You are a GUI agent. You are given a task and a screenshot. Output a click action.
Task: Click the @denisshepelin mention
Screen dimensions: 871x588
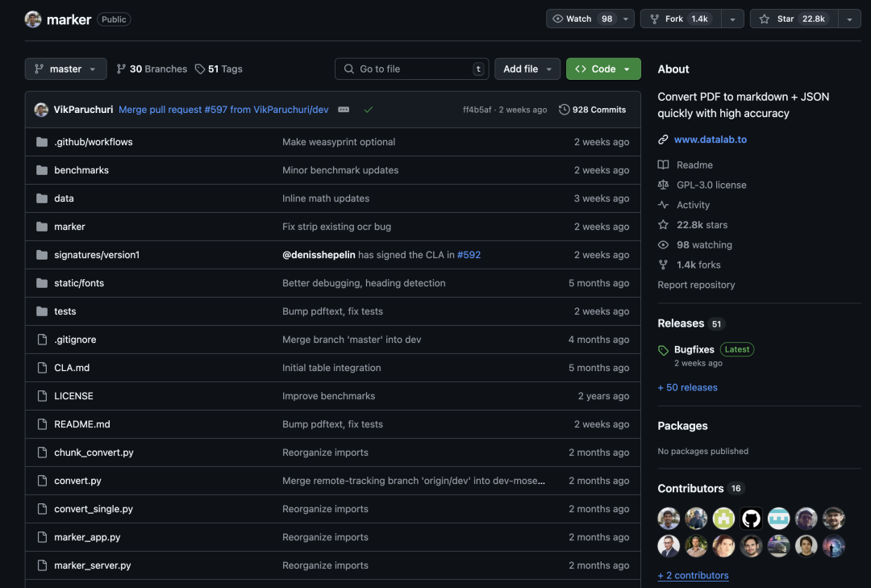(319, 255)
